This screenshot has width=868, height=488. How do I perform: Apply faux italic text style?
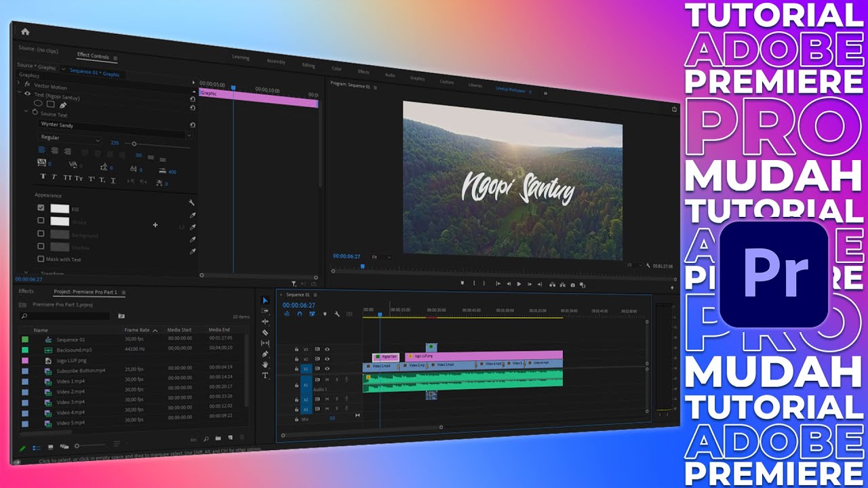tap(54, 177)
